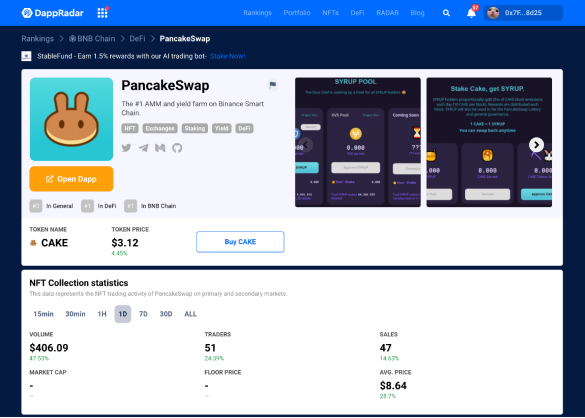This screenshot has height=418, width=585.
Task: Select the 30min time range
Action: [75, 314]
